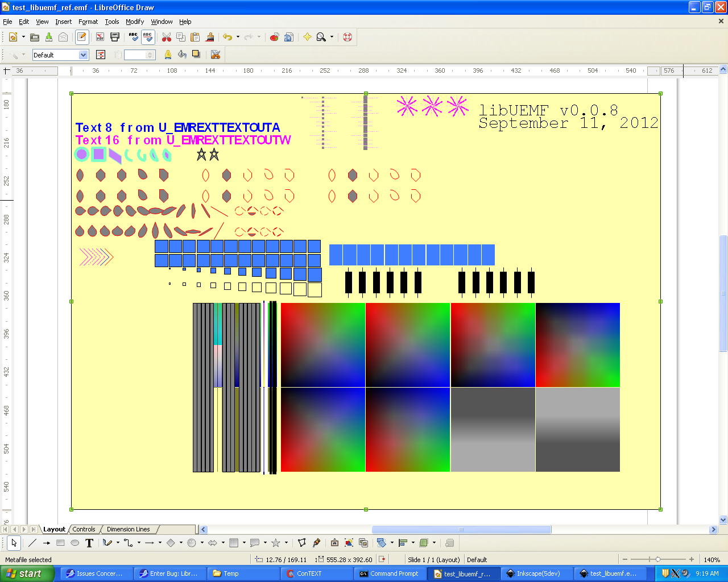Toggle Edit File mode button
The width and height of the screenshot is (728, 582).
tap(82, 37)
